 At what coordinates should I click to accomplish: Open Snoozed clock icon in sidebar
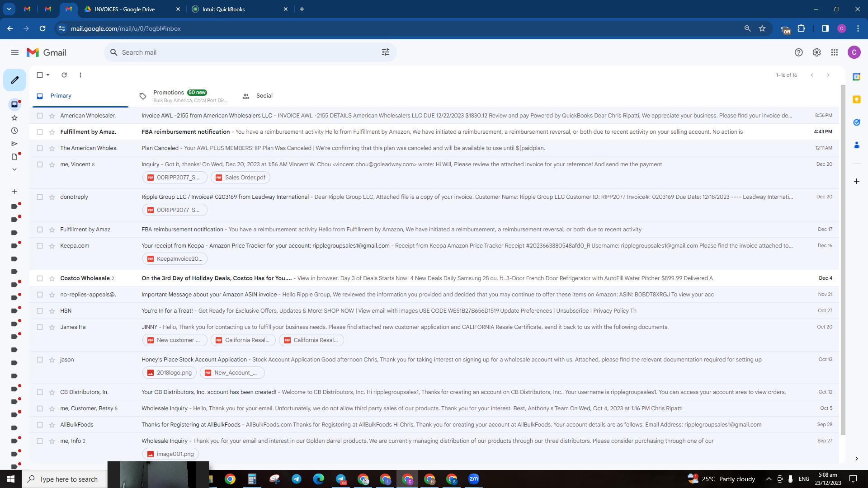pyautogui.click(x=14, y=131)
